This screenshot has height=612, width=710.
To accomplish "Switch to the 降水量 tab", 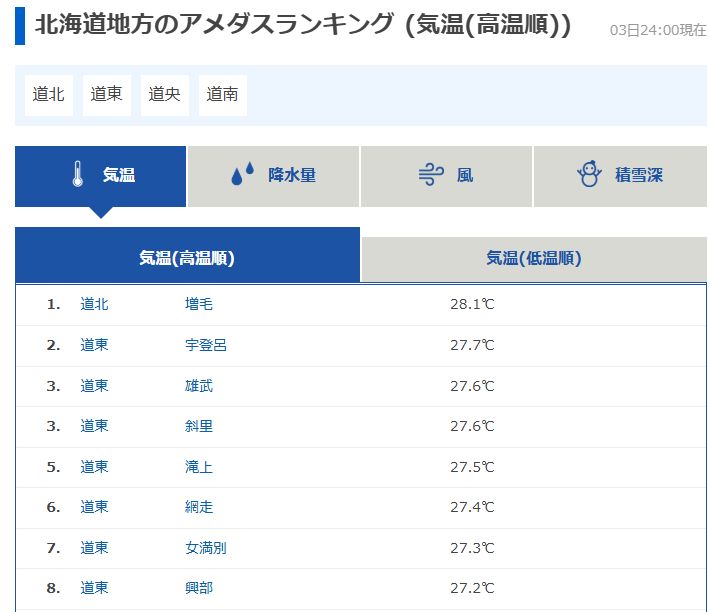I will pyautogui.click(x=273, y=176).
